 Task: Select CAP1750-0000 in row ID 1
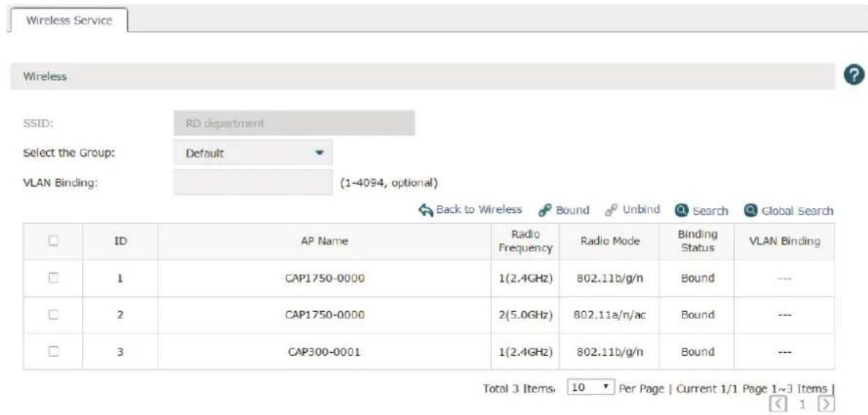[x=325, y=278]
